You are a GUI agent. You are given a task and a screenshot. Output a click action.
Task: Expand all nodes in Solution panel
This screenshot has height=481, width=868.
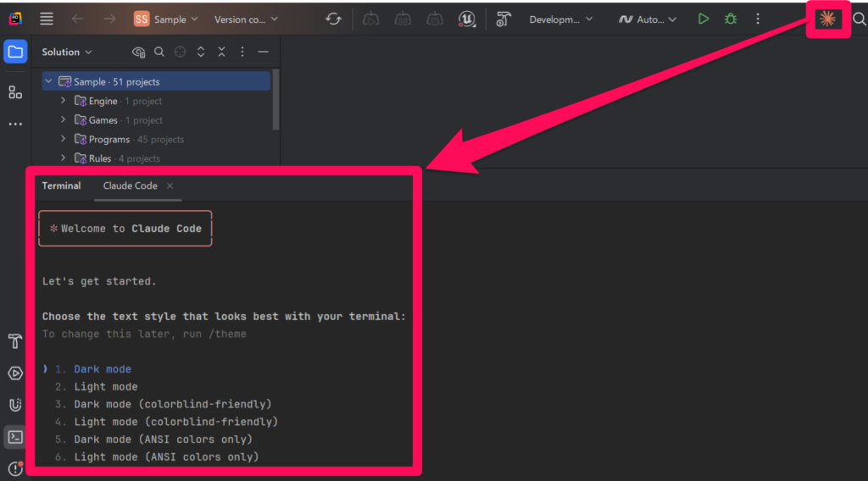click(x=200, y=52)
